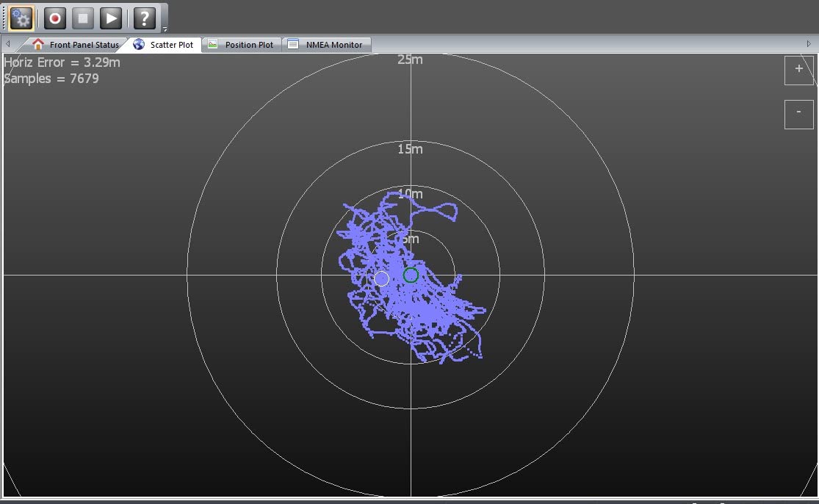Expand the toolbar overflow options arrow
This screenshot has width=819, height=504.
coord(165,29)
